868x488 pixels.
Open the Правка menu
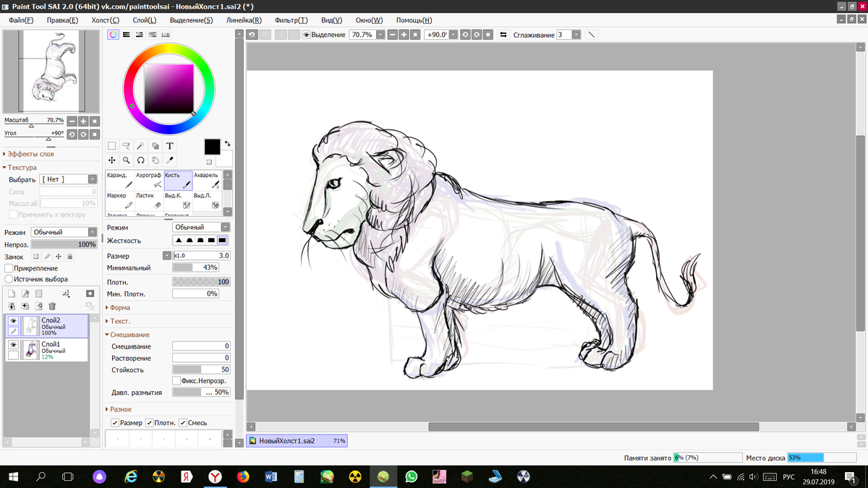pos(62,20)
